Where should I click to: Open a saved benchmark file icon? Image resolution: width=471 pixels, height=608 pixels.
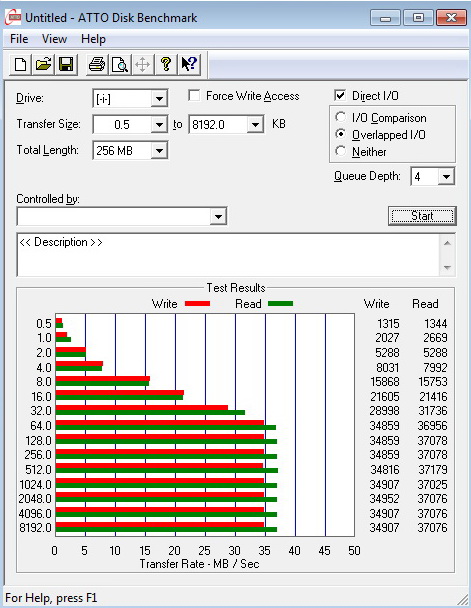43,64
